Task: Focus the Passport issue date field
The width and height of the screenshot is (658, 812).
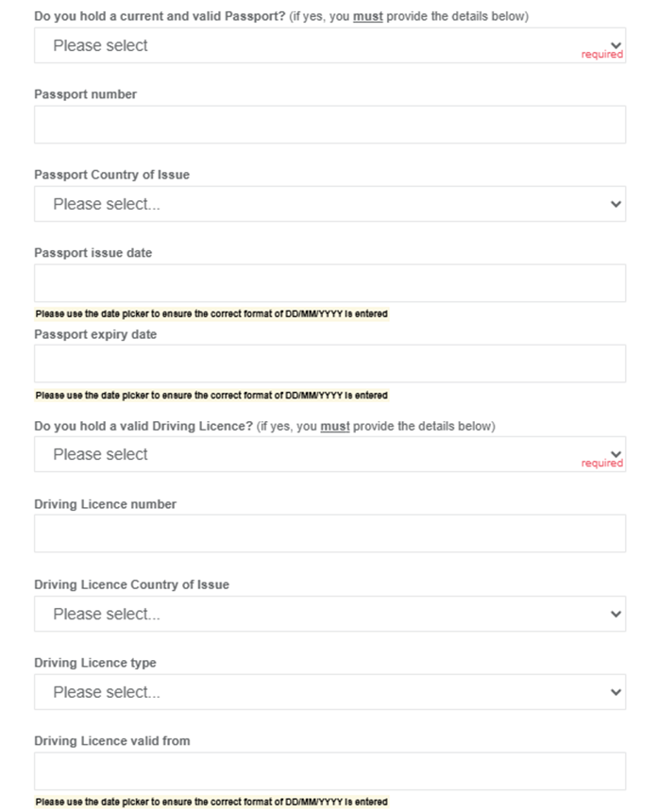Action: tap(329, 283)
